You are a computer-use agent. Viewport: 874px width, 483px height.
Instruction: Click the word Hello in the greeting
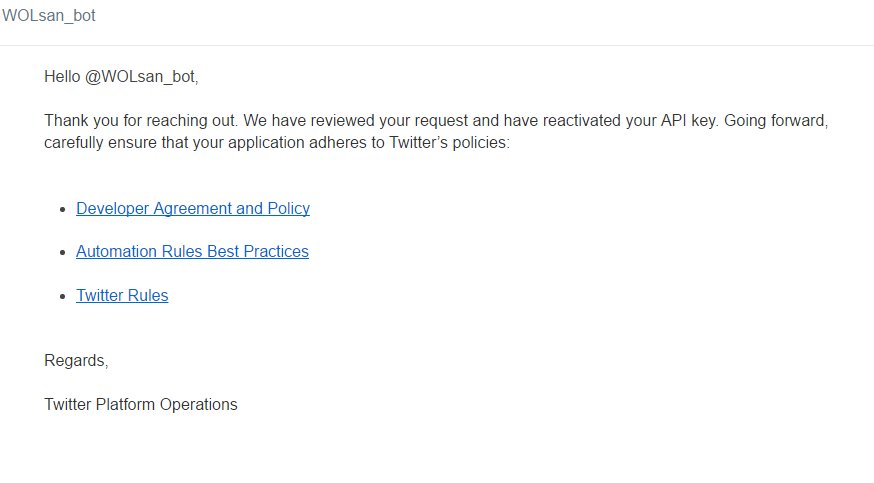63,76
